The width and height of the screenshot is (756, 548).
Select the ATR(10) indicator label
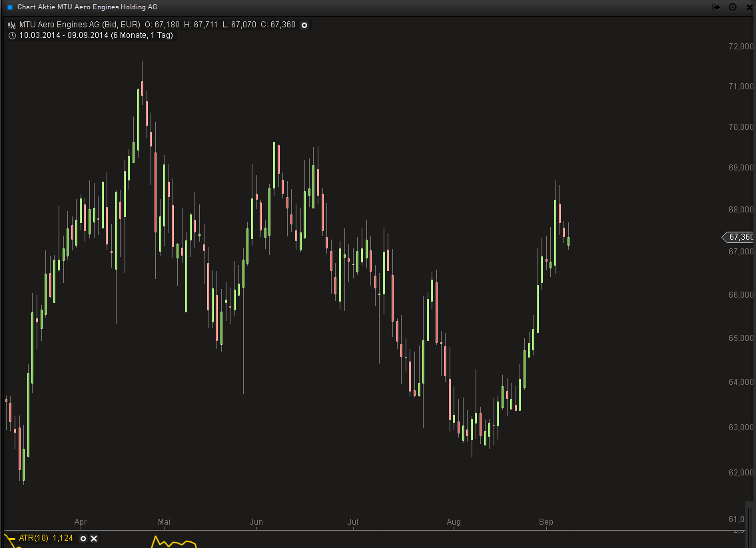(x=33, y=539)
